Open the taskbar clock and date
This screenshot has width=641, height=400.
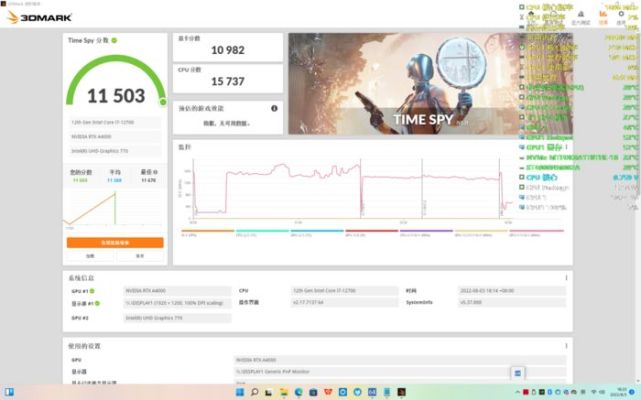coord(620,392)
